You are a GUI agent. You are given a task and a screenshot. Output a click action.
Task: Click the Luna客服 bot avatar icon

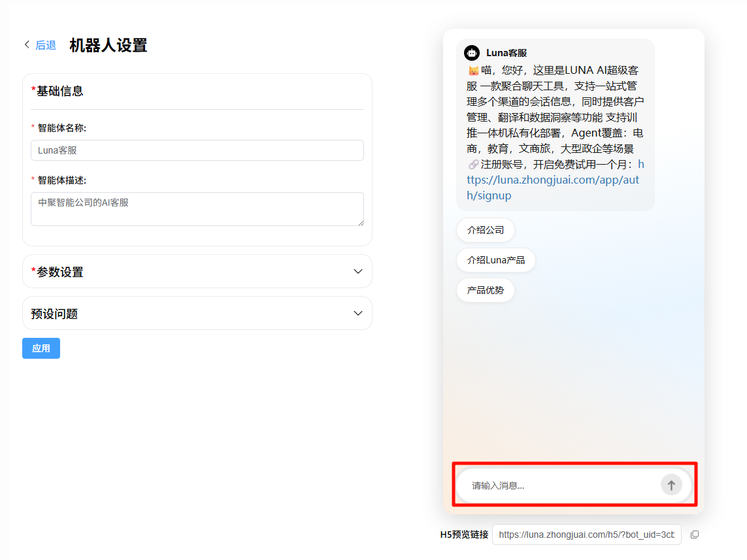(472, 53)
